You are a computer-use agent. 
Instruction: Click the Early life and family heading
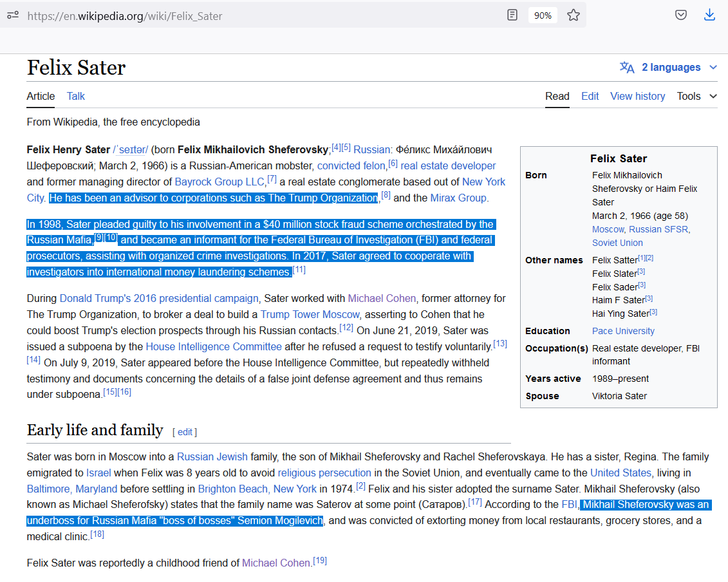[95, 430]
